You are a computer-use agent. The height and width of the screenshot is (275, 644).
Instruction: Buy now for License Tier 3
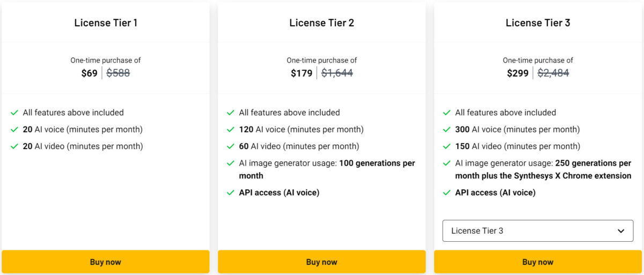pos(538,262)
